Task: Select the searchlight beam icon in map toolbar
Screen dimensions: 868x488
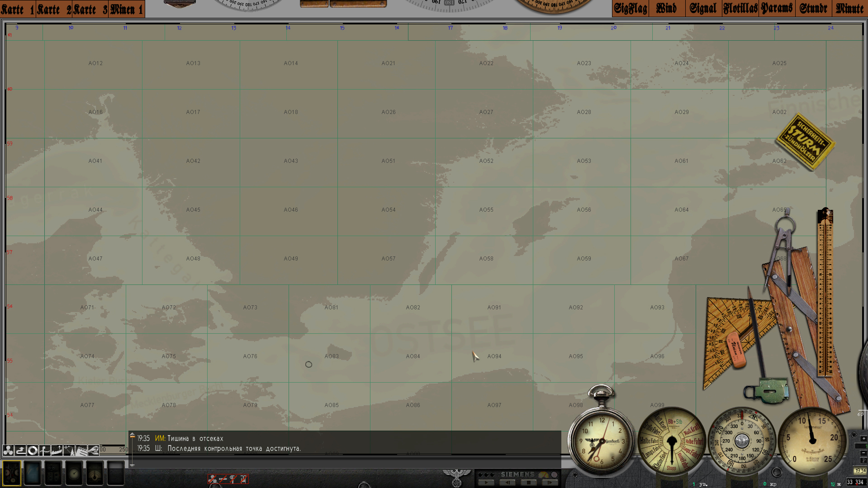Action: (69, 450)
